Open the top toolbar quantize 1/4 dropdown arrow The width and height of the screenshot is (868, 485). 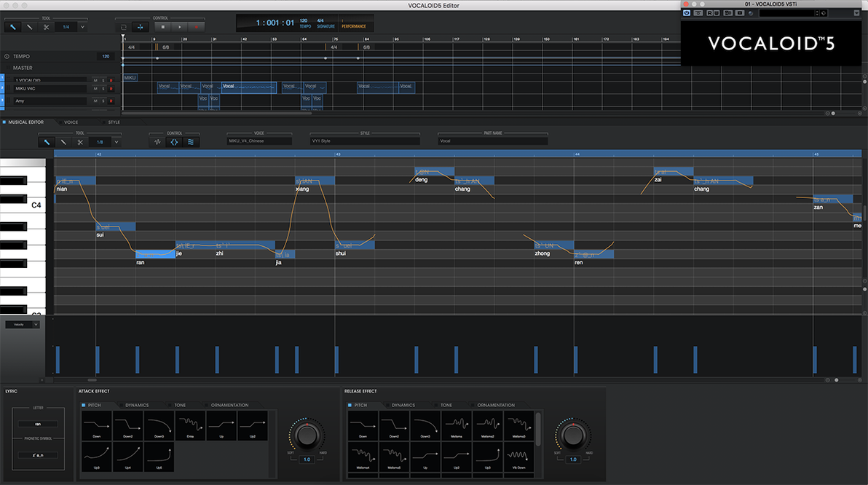(x=82, y=26)
